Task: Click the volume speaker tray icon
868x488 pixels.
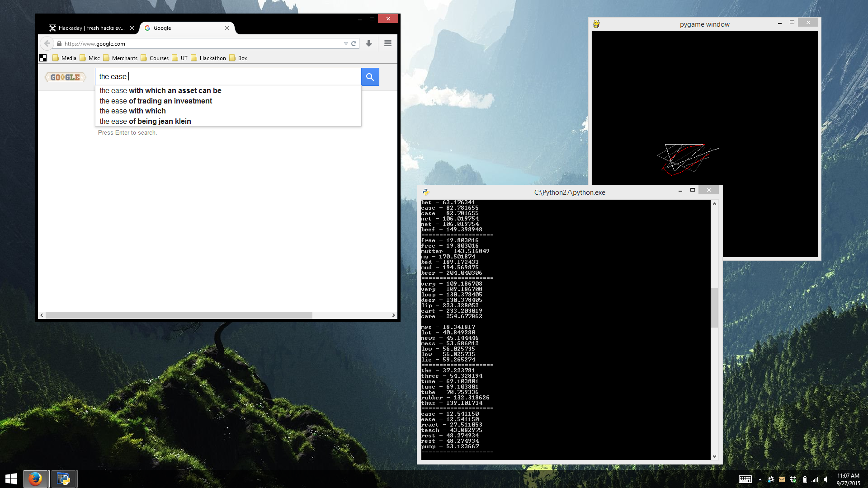Action: 826,479
